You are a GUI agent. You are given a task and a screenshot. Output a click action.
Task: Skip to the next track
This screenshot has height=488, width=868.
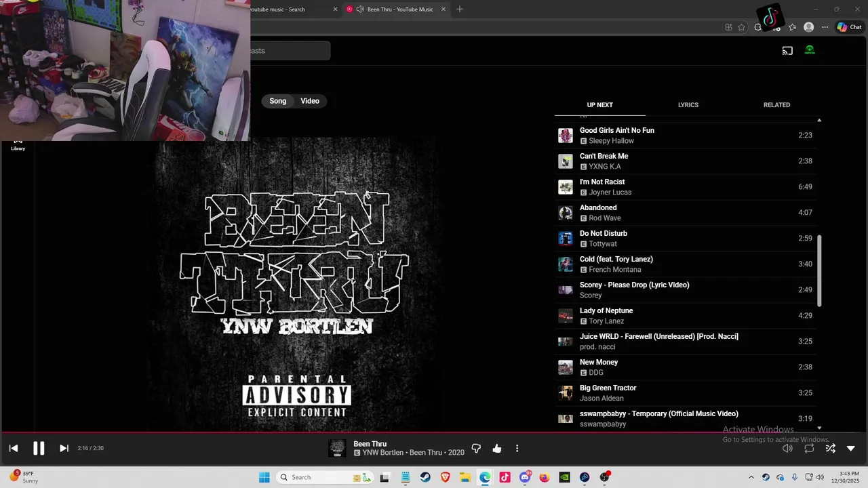(64, 448)
